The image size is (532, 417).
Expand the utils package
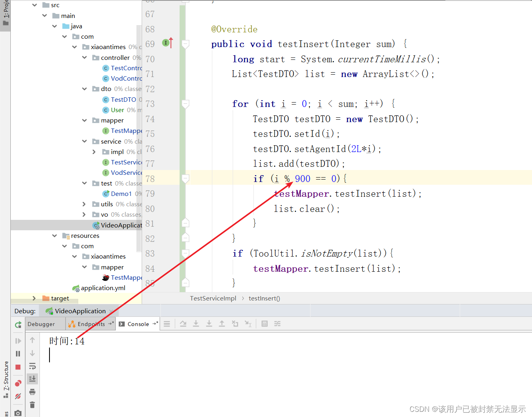point(84,204)
